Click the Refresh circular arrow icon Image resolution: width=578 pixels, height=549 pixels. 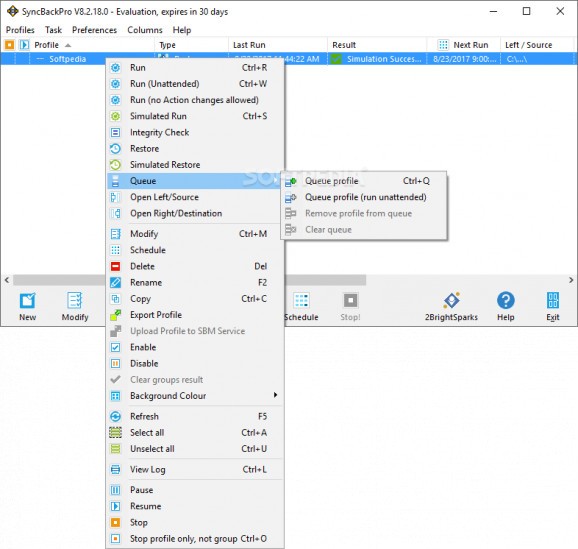click(115, 416)
